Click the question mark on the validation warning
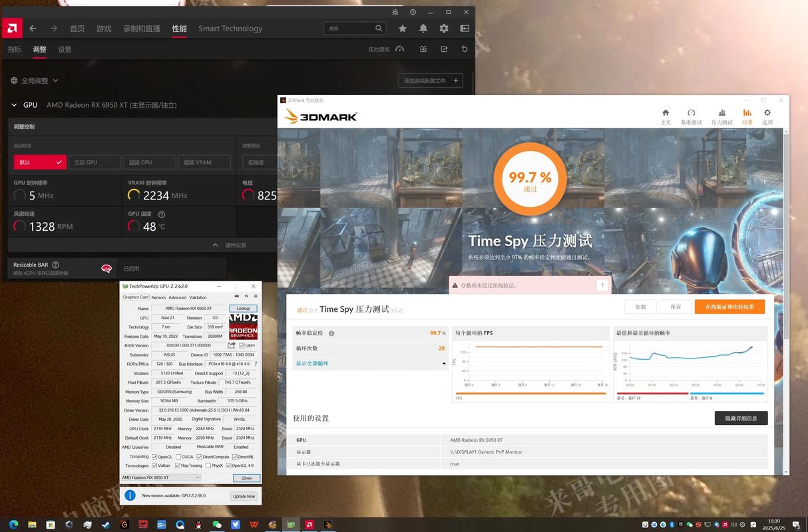Image resolution: width=808 pixels, height=532 pixels. coord(602,285)
